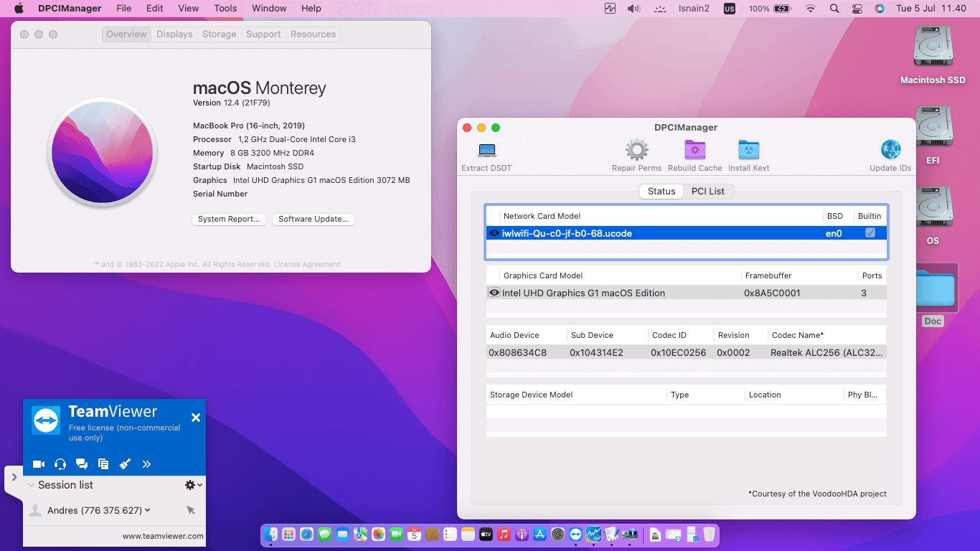Image resolution: width=980 pixels, height=551 pixels.
Task: Click the Rebuild Cache icon
Action: pos(694,149)
